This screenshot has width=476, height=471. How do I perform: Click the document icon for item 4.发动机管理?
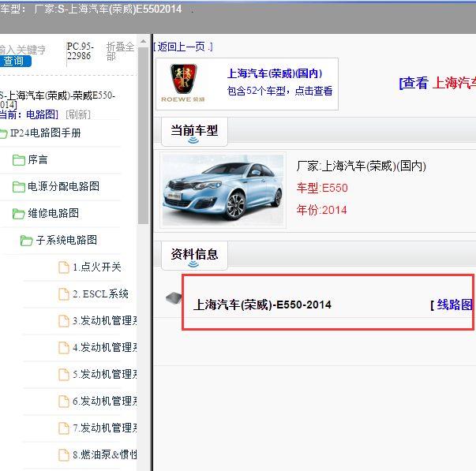(x=64, y=347)
